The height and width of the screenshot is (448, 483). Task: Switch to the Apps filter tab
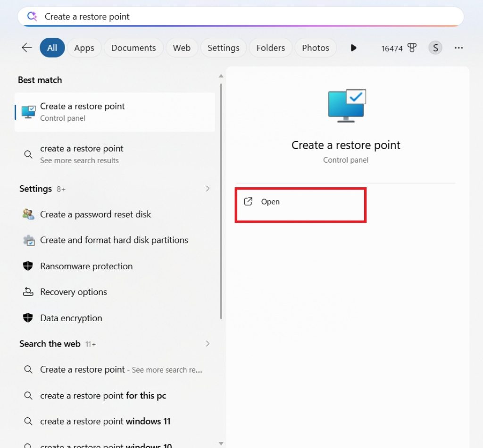[84, 48]
